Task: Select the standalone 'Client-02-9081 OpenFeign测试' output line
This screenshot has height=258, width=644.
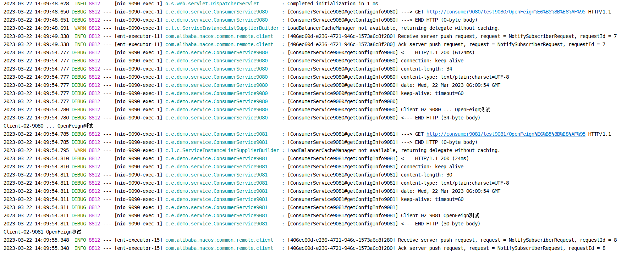Action: click(43, 232)
